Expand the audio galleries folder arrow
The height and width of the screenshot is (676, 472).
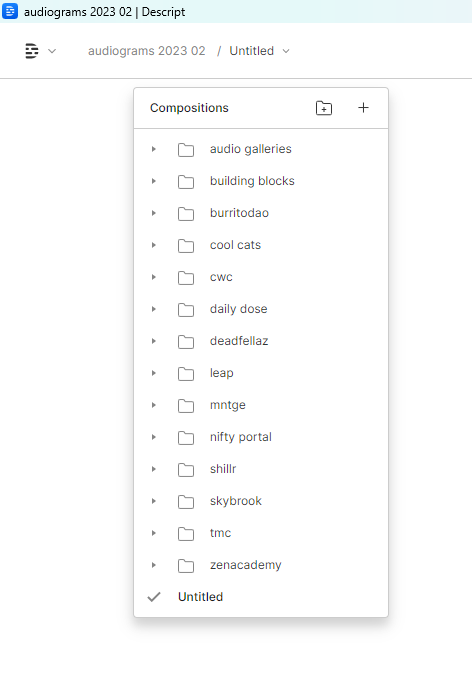[153, 149]
